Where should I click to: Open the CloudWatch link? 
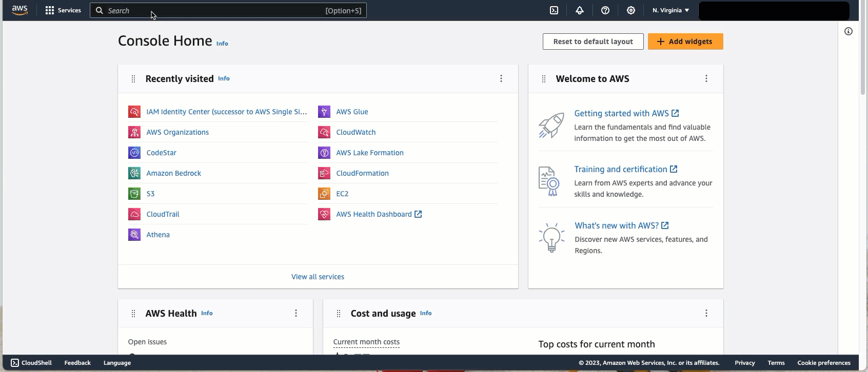[356, 132]
